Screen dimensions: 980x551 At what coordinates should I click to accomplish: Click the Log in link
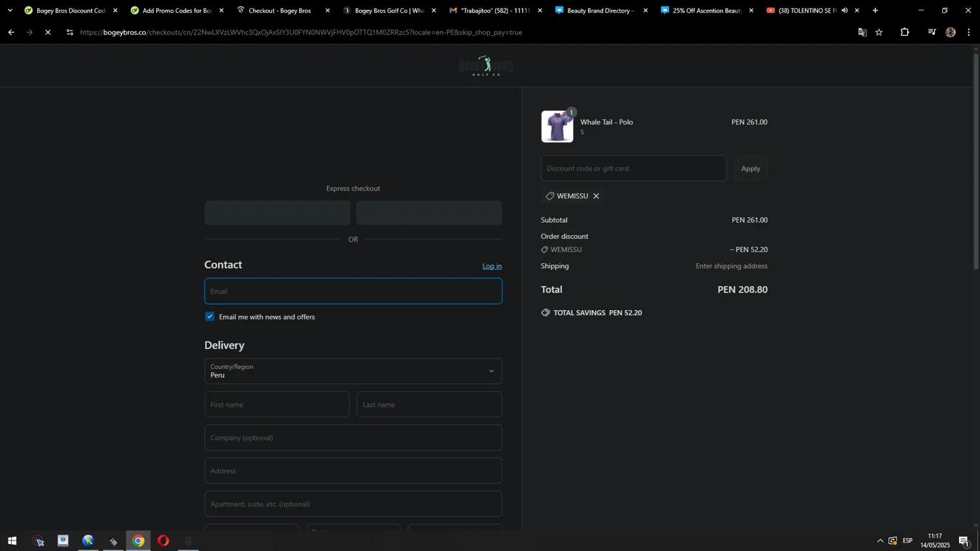point(492,266)
